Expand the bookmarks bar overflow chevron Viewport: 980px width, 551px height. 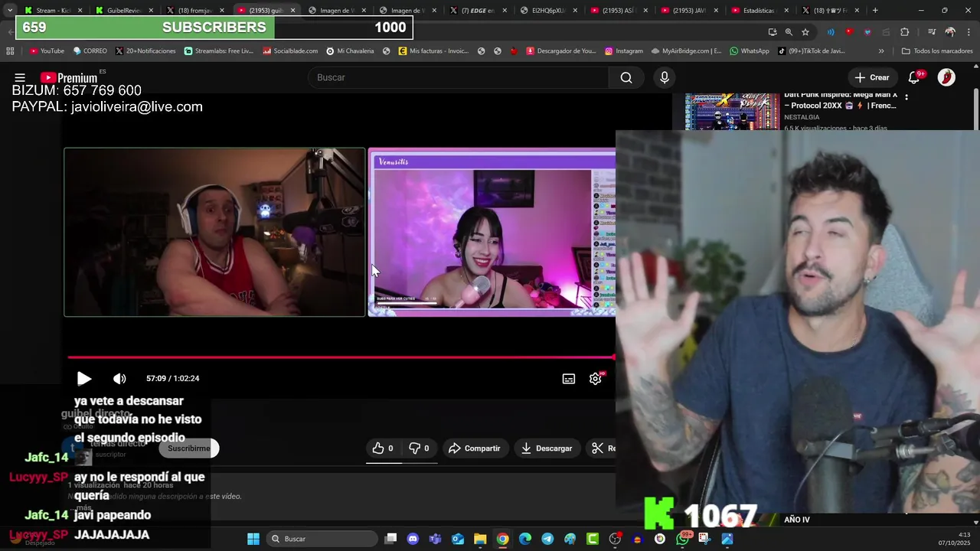[x=881, y=51]
